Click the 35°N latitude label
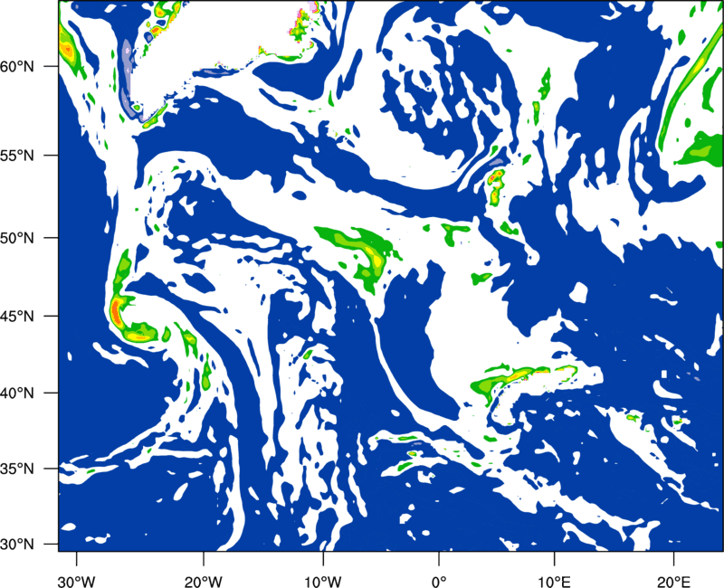This screenshot has height=588, width=724. (17, 469)
